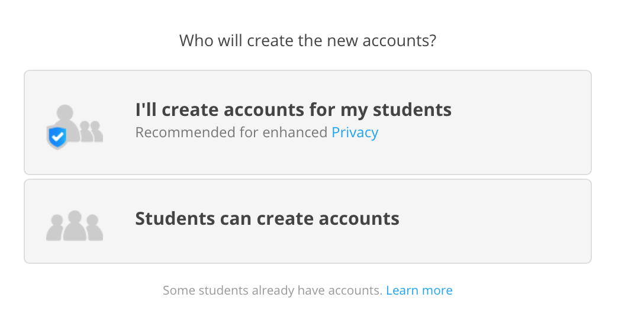Click the small student silhouettes beside the teacher
Image resolution: width=644 pixels, height=323 pixels.
[91, 131]
